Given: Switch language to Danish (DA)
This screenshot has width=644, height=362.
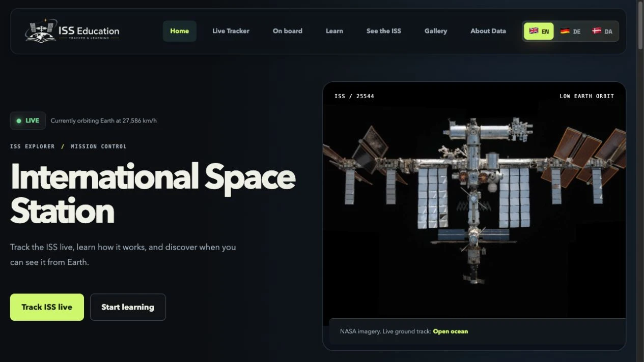Looking at the screenshot, I should 602,31.
